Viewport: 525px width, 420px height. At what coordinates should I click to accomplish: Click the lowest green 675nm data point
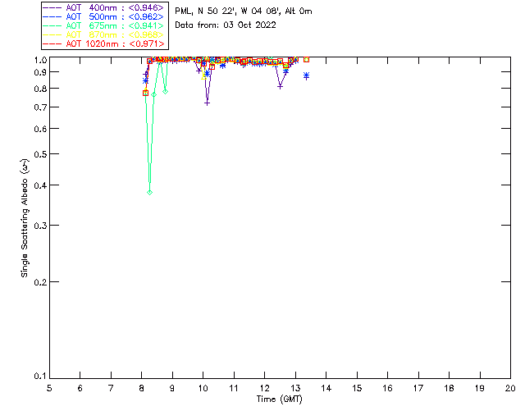point(149,192)
